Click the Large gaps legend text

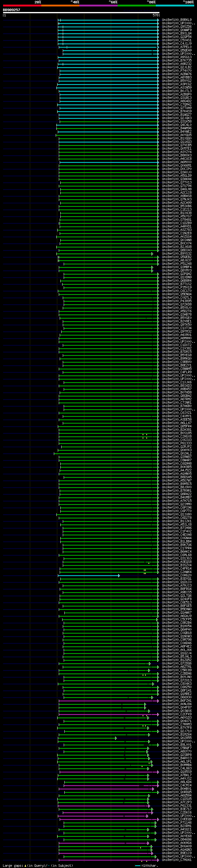[38, 865]
